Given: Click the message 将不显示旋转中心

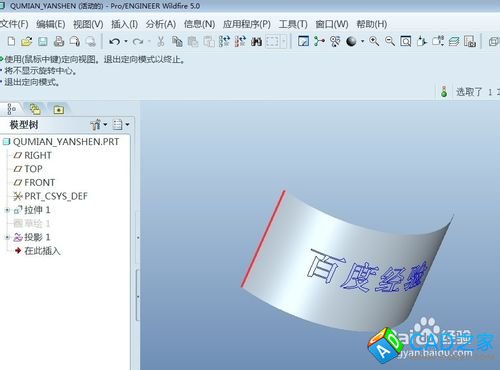Looking at the screenshot, I should pos(40,71).
